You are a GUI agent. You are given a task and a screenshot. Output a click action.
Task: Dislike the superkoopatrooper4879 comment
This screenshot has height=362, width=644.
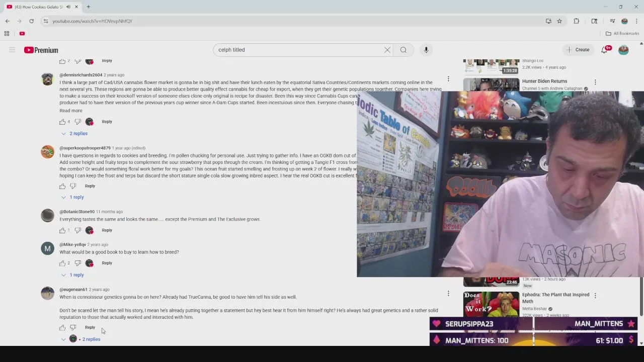(x=73, y=186)
